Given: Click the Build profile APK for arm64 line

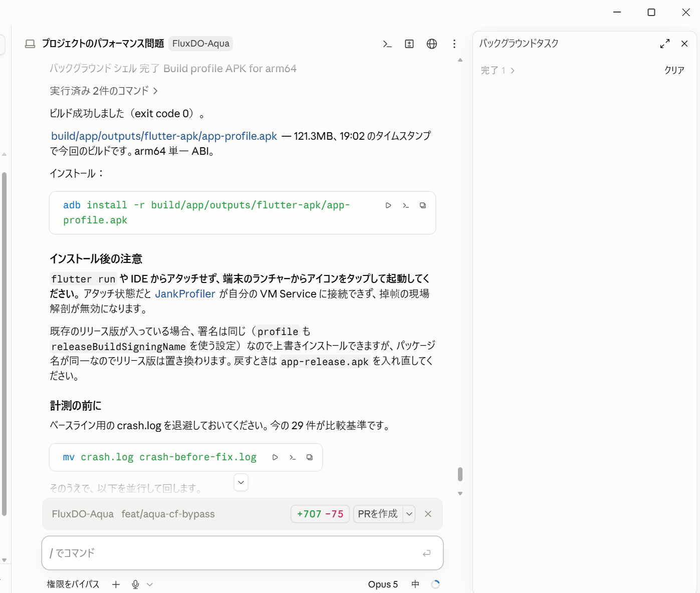Looking at the screenshot, I should tap(173, 69).
